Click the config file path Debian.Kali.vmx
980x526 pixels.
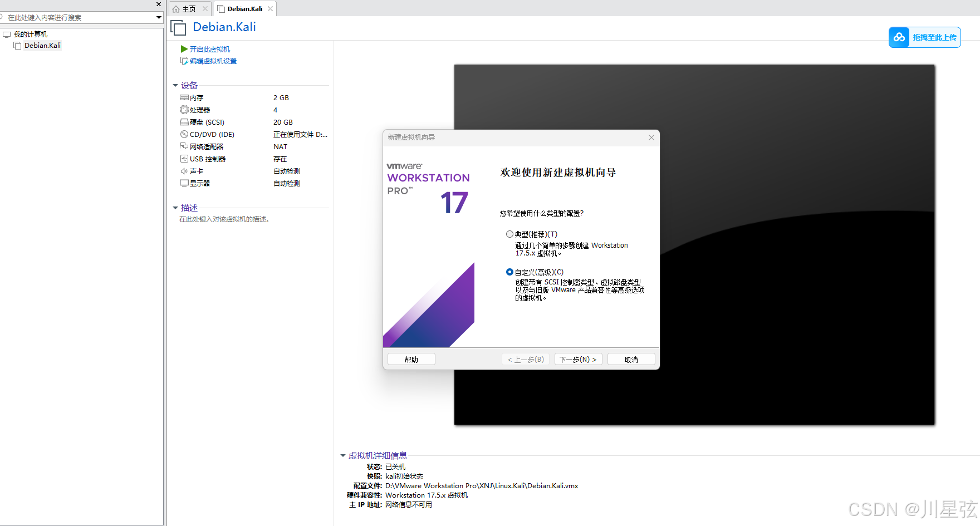[x=482, y=486]
